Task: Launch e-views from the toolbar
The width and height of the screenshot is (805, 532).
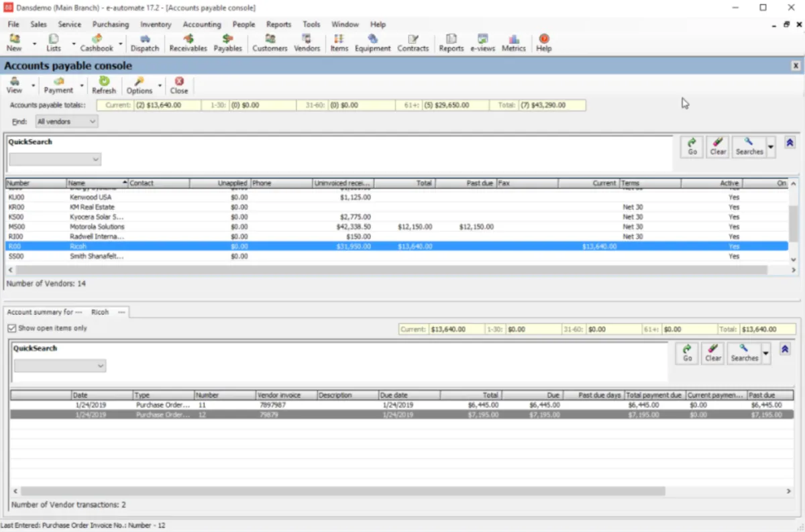Action: 482,43
